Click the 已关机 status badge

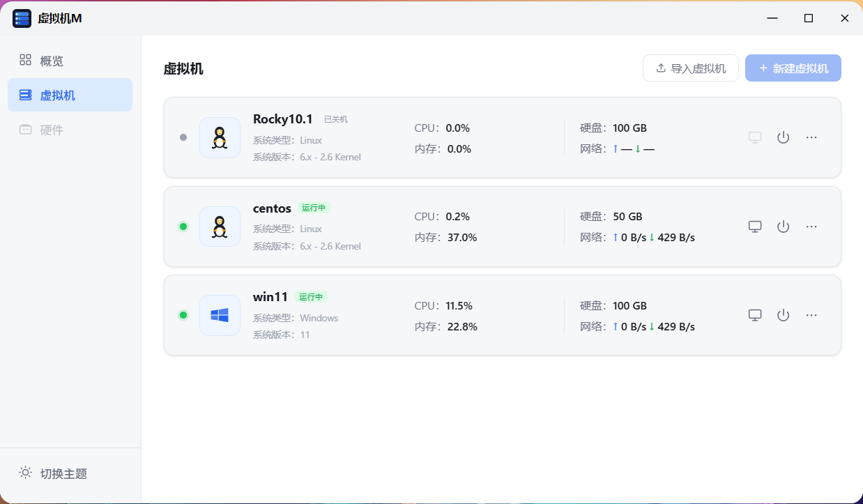pos(336,119)
